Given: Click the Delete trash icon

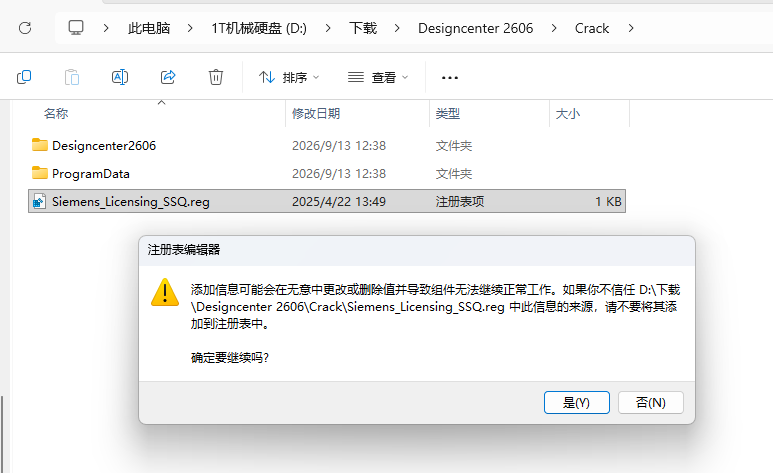Looking at the screenshot, I should (x=216, y=77).
